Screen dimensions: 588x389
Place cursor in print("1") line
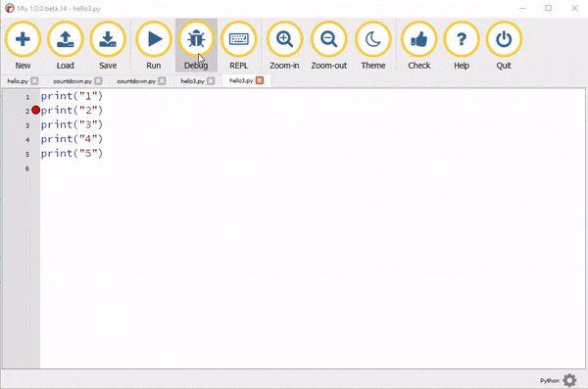(x=72, y=96)
